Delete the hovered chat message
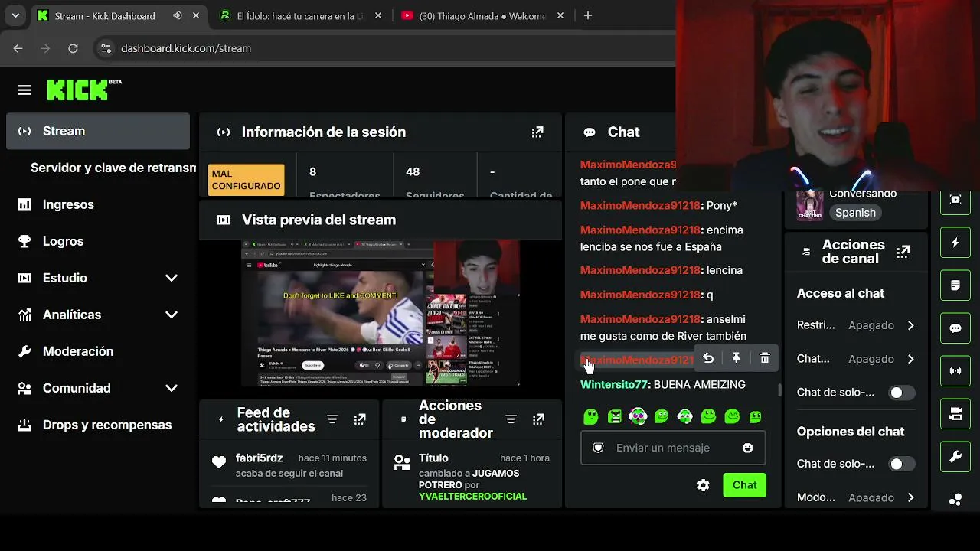The width and height of the screenshot is (980, 551). [764, 358]
